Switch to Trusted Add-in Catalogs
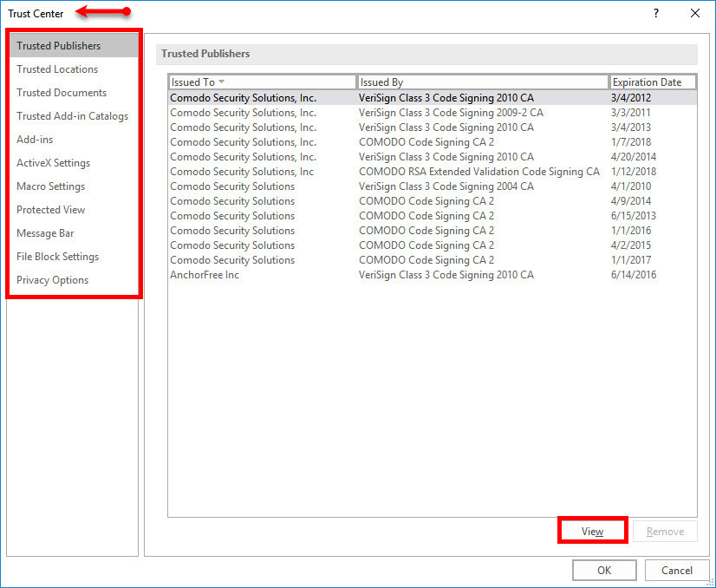The width and height of the screenshot is (716, 588). pos(74,116)
